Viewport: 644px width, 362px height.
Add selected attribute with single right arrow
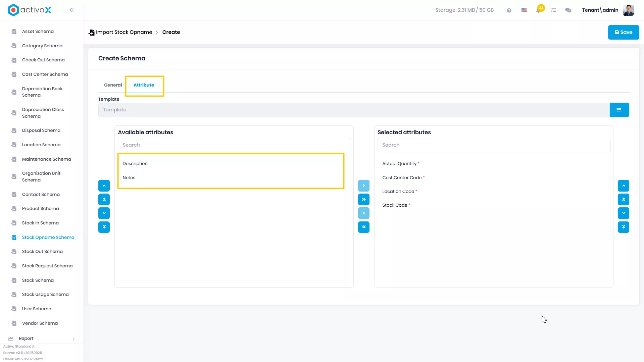pyautogui.click(x=364, y=186)
